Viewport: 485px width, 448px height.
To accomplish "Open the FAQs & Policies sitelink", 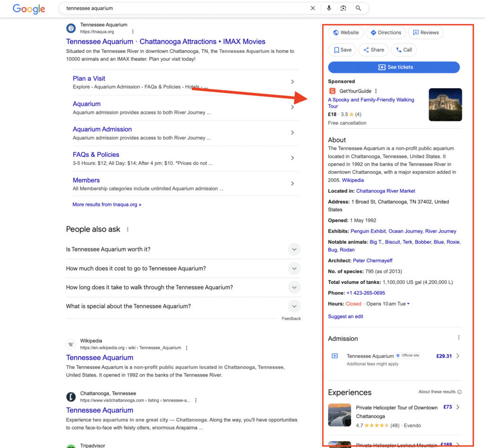I will pyautogui.click(x=96, y=154).
